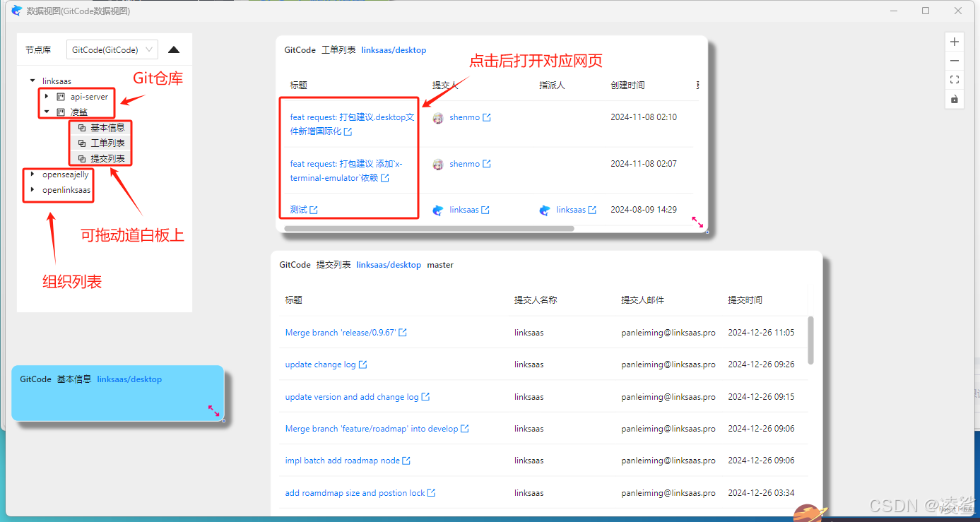Zoom into the whiteboard with the plus icon
This screenshot has height=522, width=980.
955,42
